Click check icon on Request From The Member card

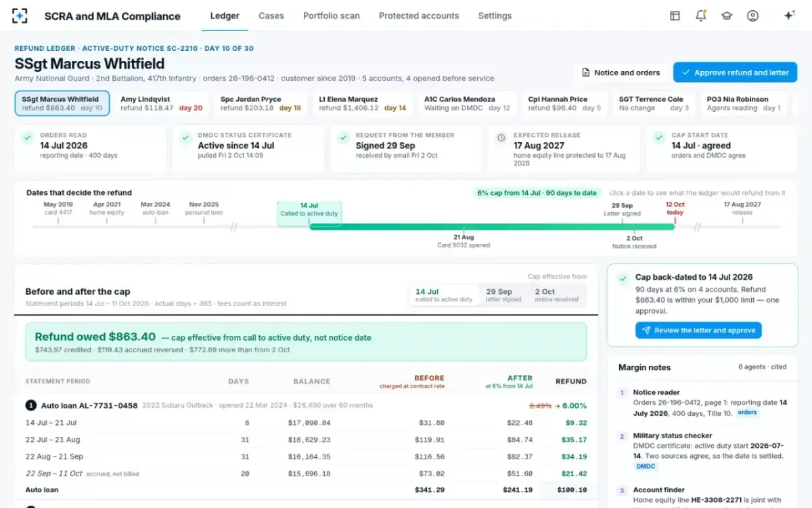(343, 137)
